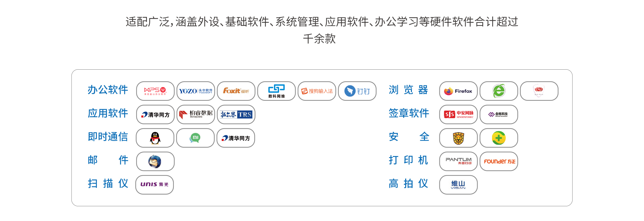Select the lion head security icon
Image resolution: width=644 pixels, height=221 pixels.
tap(459, 138)
